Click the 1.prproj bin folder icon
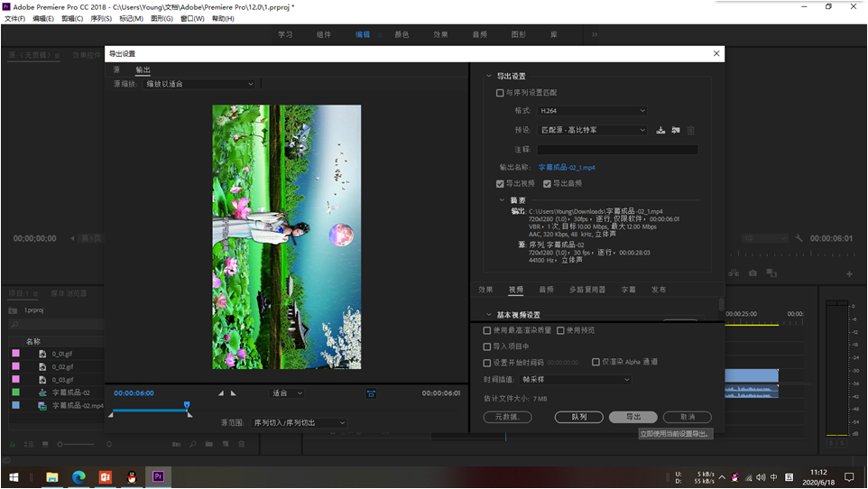This screenshot has width=868, height=489. 14,310
